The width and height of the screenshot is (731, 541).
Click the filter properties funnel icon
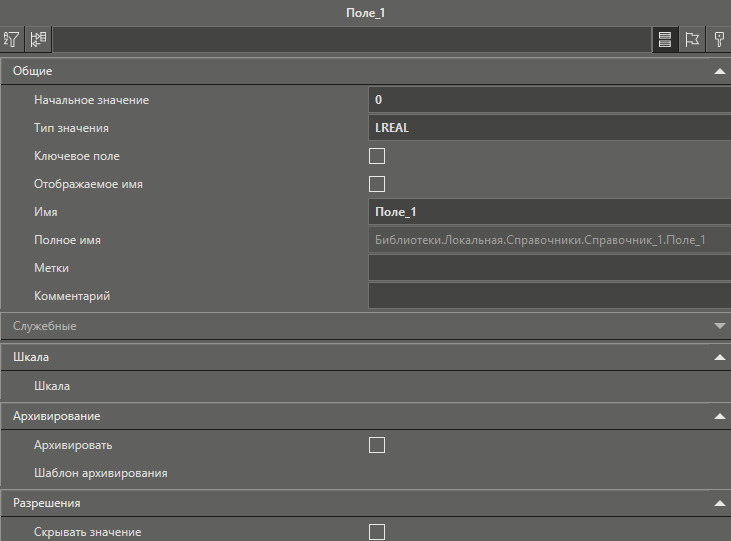click(13, 40)
